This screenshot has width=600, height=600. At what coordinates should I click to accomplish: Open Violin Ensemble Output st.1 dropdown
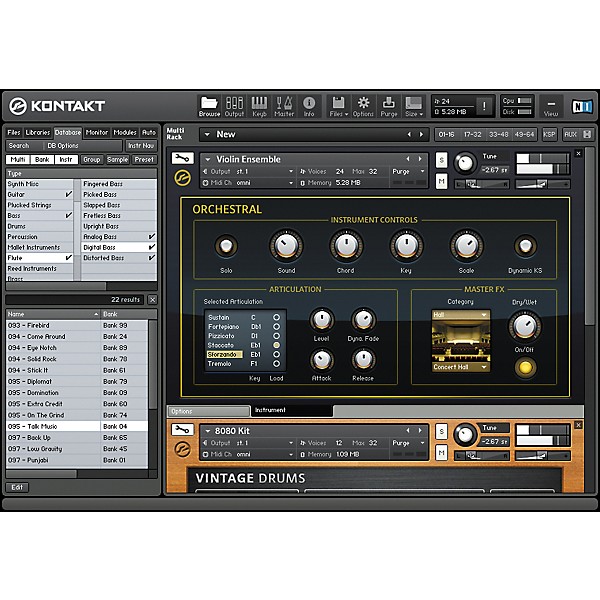tap(291, 171)
